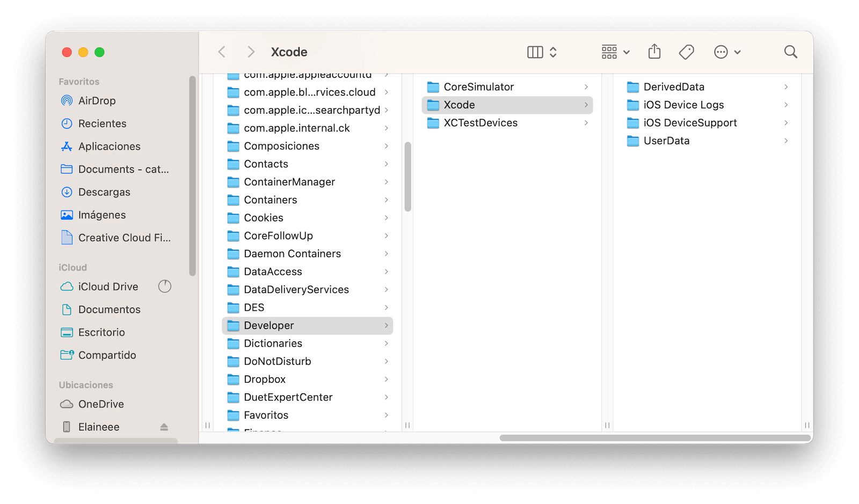
Task: Select the Dictionaries folder
Action: click(x=307, y=344)
